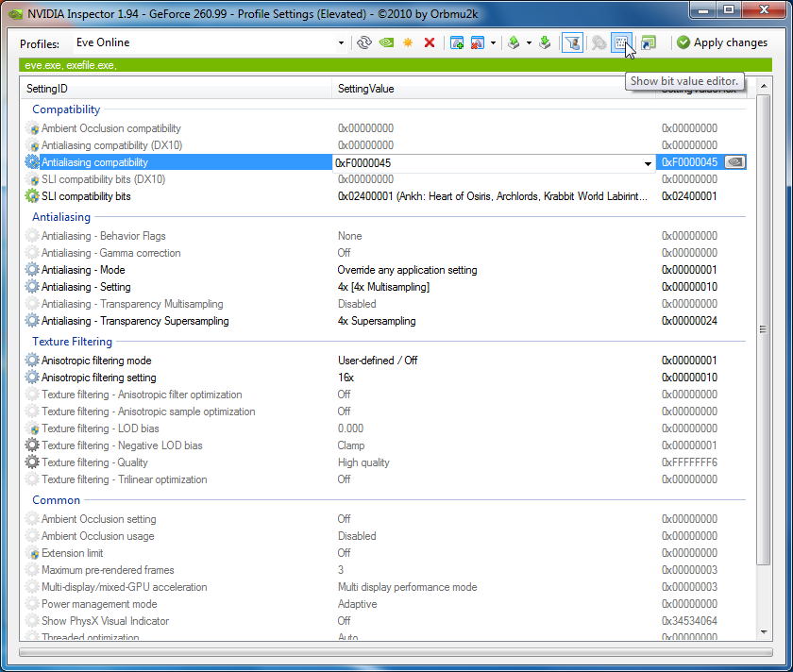The height and width of the screenshot is (672, 793).
Task: Delete the profile with the red X
Action: point(430,42)
